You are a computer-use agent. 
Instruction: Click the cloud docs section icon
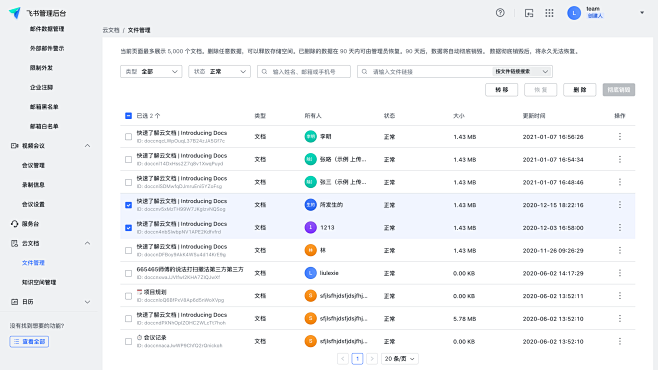click(x=14, y=243)
